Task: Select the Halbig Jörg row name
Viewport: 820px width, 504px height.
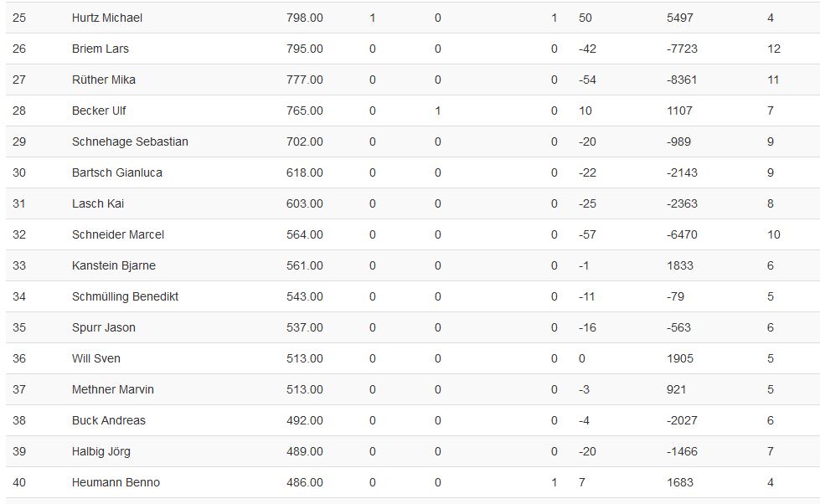Action: (x=101, y=451)
